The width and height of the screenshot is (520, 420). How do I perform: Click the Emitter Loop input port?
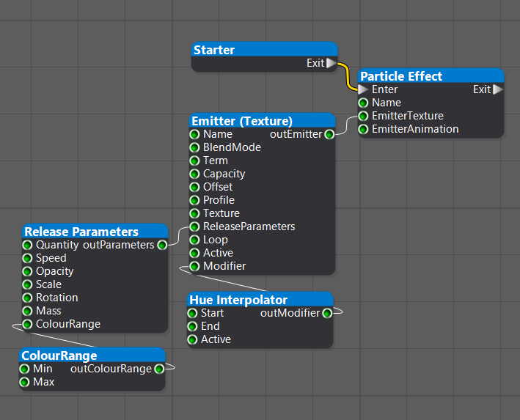pyautogui.click(x=194, y=240)
